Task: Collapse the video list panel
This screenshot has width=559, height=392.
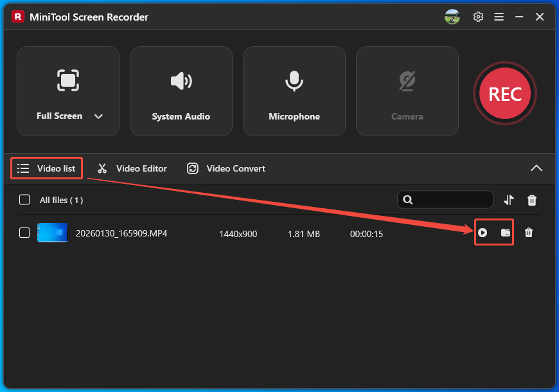Action: [537, 168]
